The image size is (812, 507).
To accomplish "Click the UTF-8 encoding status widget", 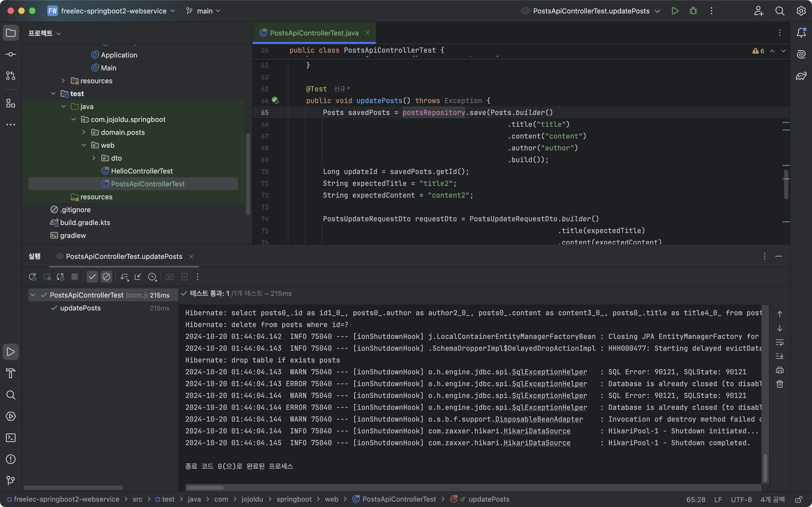I will tap(741, 500).
